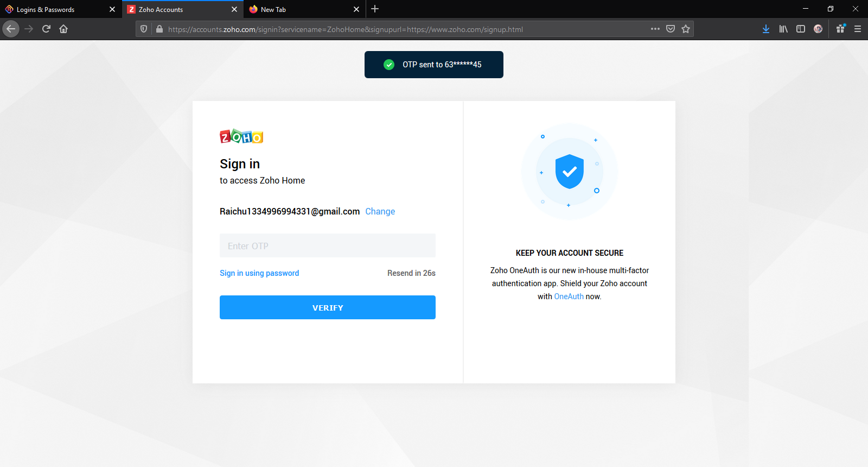Open the OneAuth link

click(x=569, y=296)
